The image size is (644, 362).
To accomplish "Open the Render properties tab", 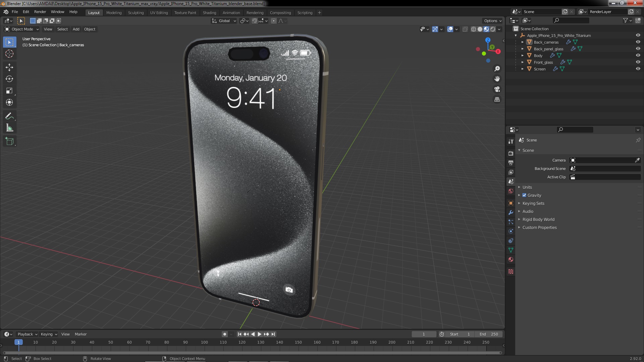I will tap(511, 153).
